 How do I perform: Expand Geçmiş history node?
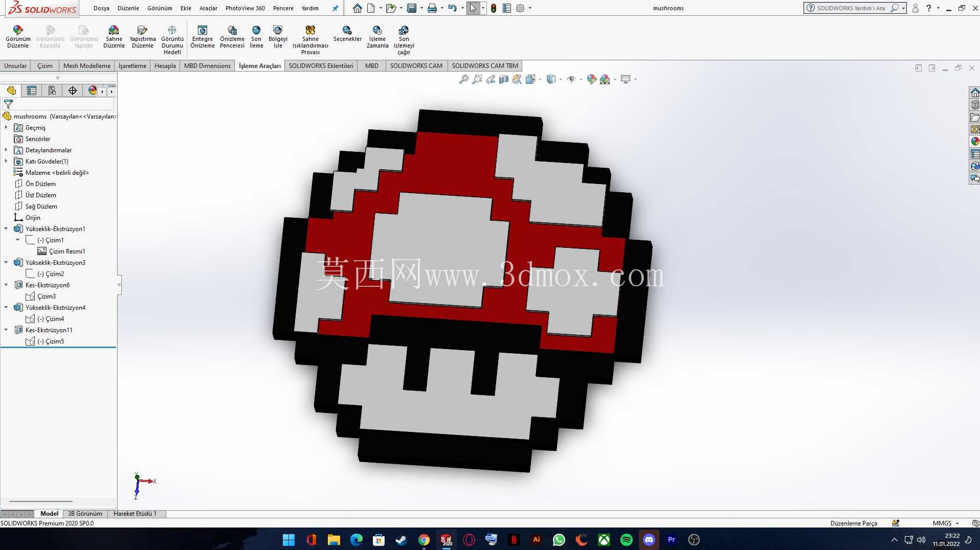(x=6, y=127)
